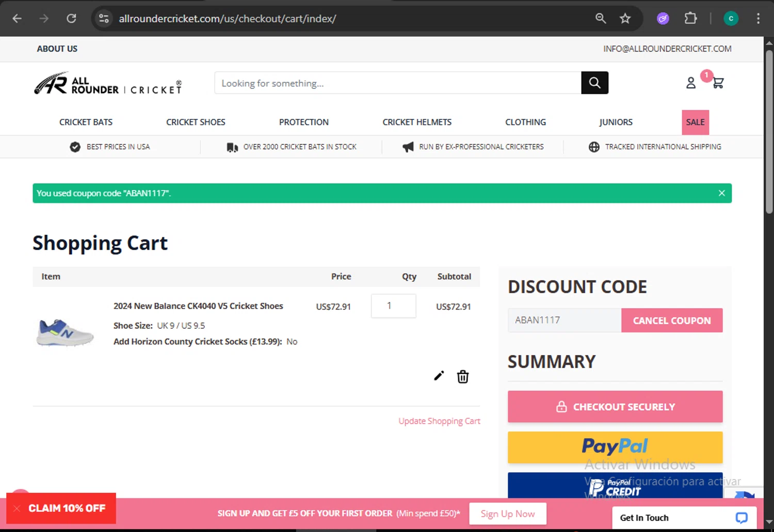The image size is (774, 532).
Task: Click Update Shopping Cart link
Action: click(x=439, y=421)
